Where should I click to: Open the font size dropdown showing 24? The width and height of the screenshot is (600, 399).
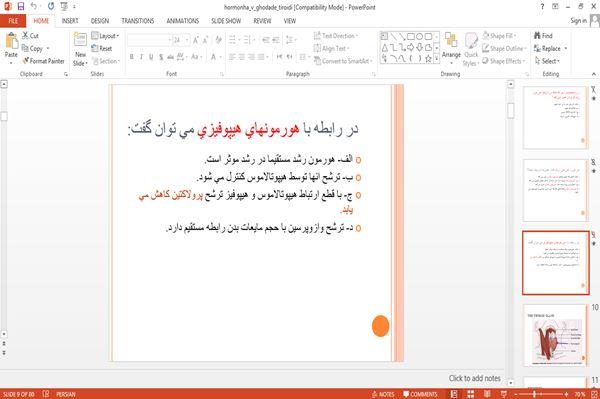pyautogui.click(x=181, y=40)
